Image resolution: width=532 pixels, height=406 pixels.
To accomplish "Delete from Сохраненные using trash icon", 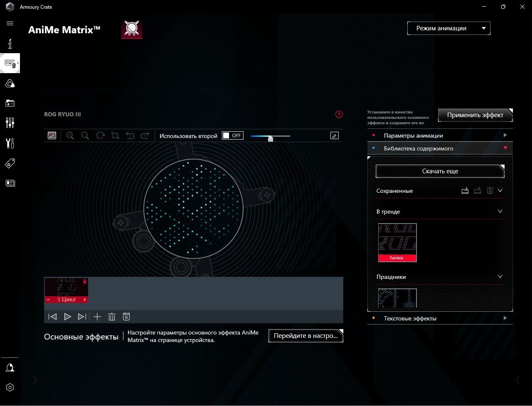I will pyautogui.click(x=490, y=190).
